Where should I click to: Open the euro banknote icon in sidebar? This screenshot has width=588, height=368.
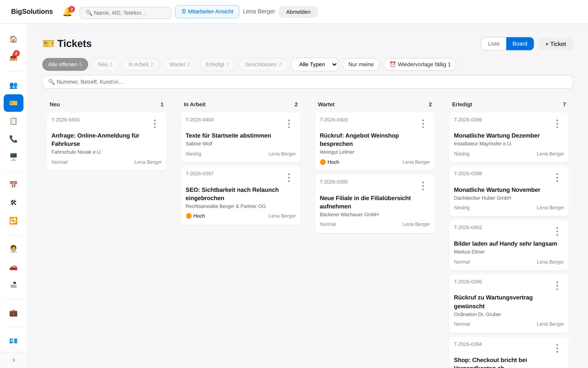[14, 341]
